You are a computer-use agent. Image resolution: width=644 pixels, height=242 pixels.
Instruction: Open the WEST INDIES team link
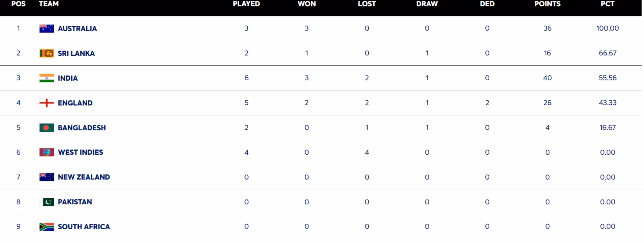click(80, 152)
